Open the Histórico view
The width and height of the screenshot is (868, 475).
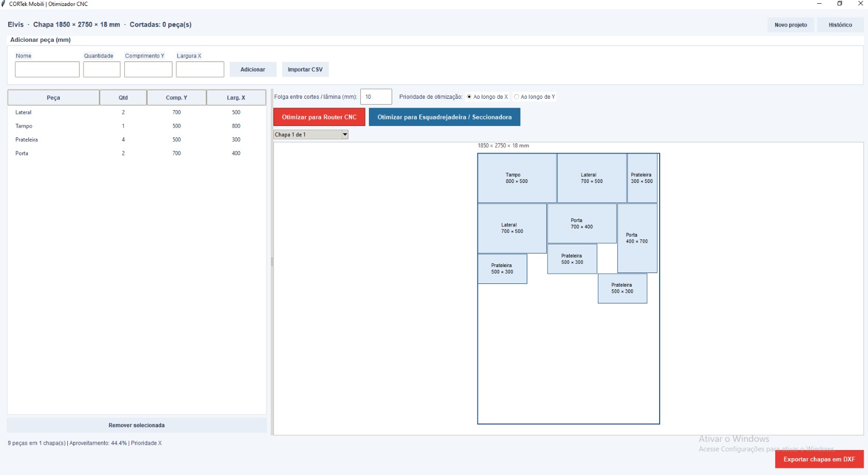pyautogui.click(x=840, y=25)
